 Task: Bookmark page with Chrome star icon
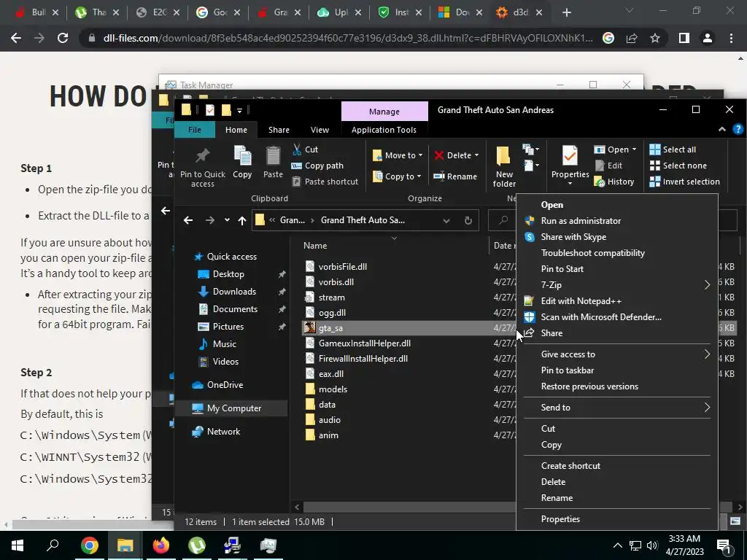point(655,38)
